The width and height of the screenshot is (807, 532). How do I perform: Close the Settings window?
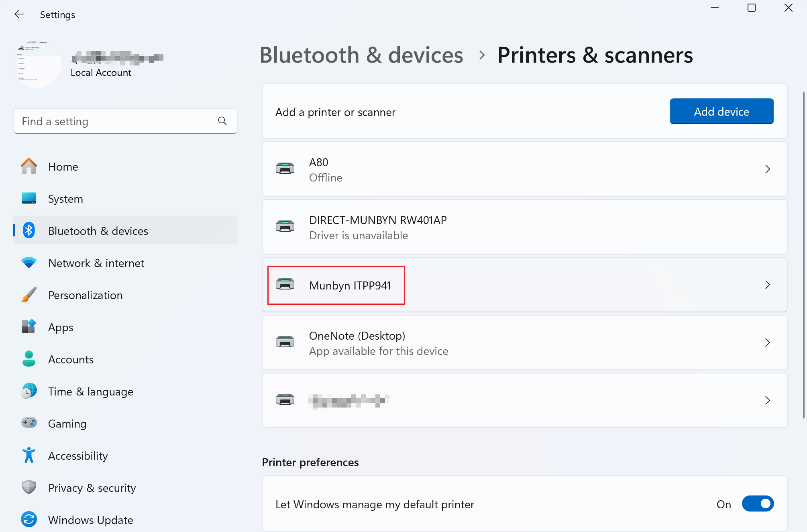click(x=788, y=8)
